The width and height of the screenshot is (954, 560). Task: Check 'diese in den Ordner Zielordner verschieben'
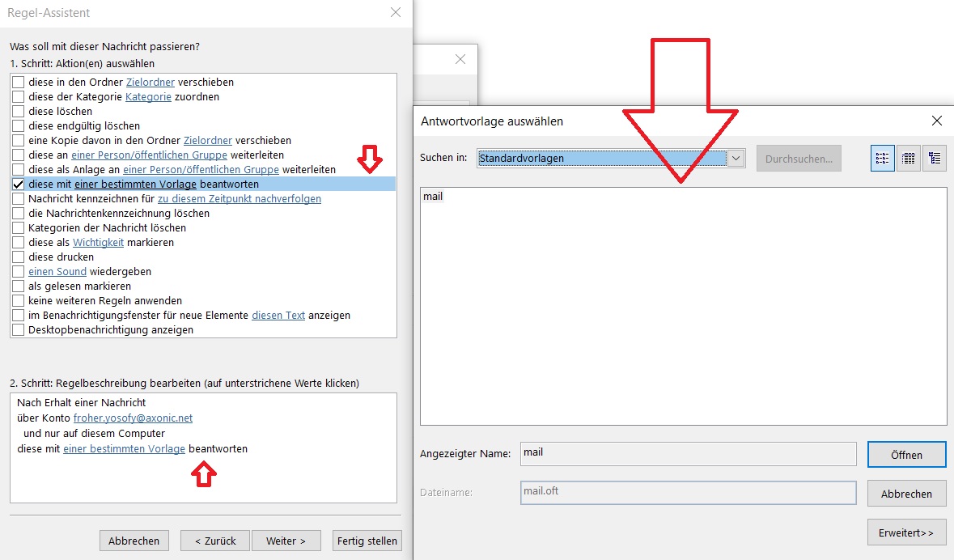click(19, 83)
